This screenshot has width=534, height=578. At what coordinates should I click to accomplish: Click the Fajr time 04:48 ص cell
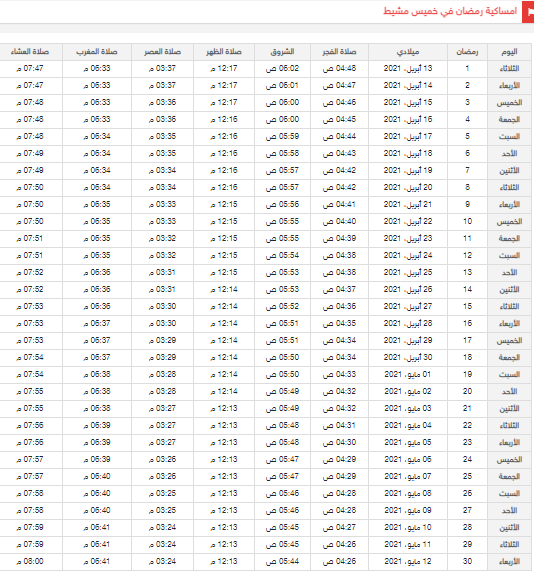[x=339, y=69]
